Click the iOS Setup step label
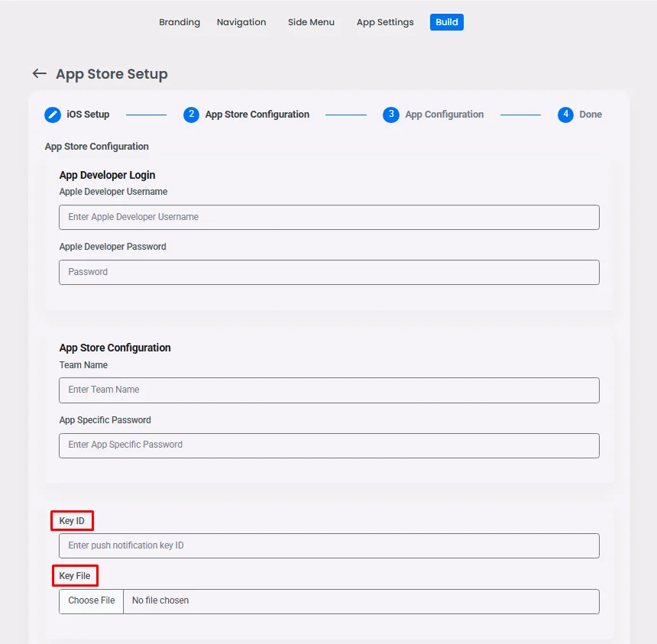Viewport: 657px width, 644px height. point(86,115)
